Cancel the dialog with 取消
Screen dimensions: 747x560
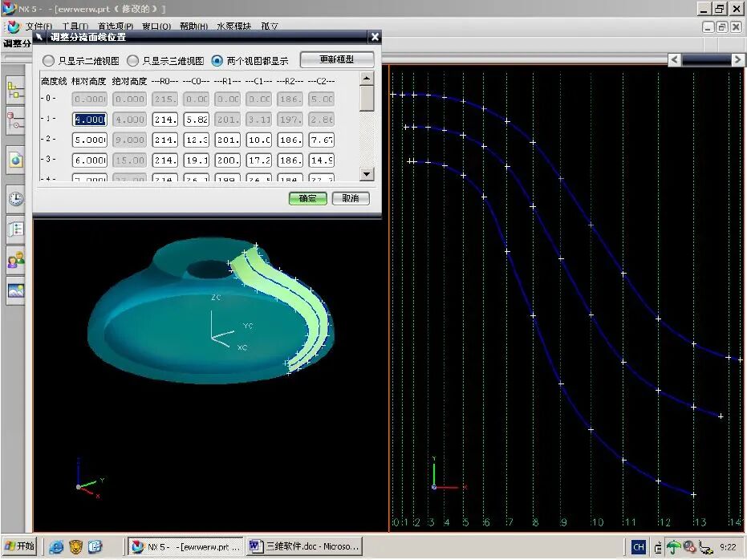click(x=351, y=199)
